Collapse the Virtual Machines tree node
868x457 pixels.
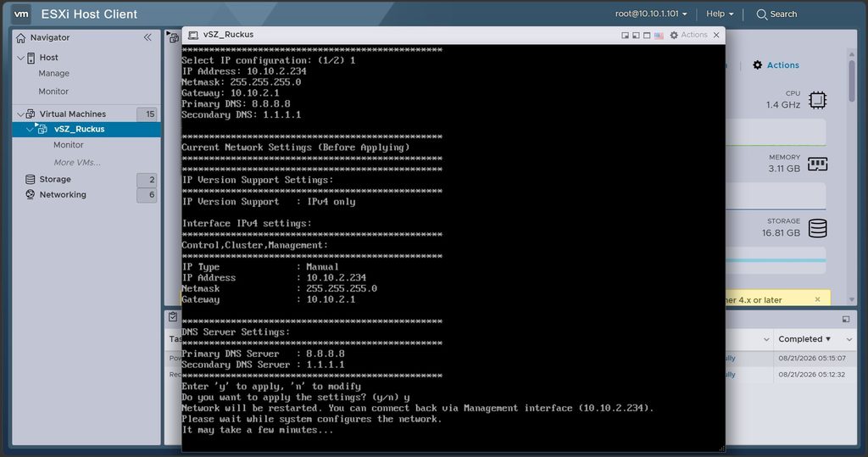(x=20, y=114)
